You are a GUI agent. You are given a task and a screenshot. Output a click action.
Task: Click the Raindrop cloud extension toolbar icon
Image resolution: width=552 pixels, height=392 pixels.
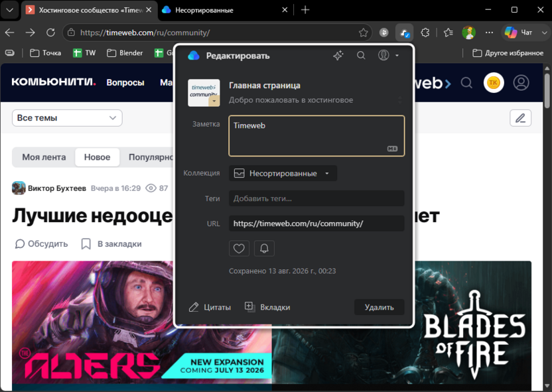coord(405,33)
